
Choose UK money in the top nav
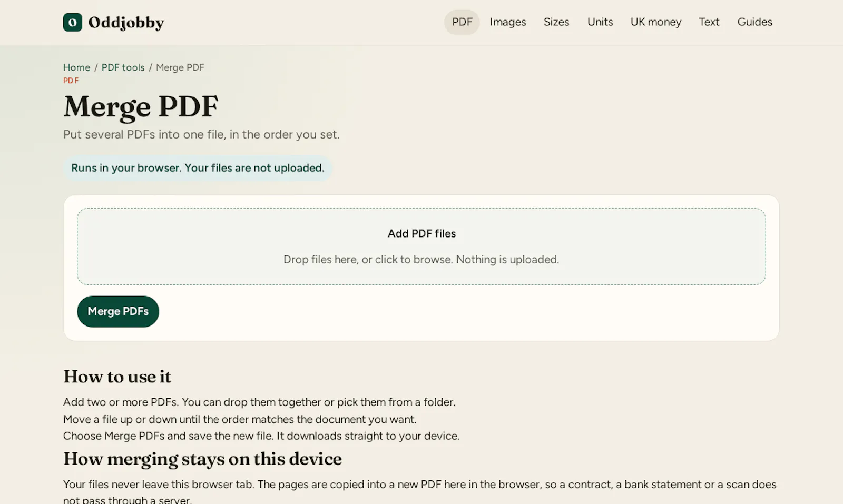(x=656, y=22)
